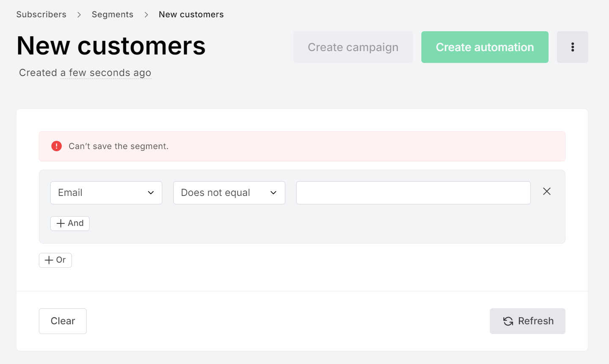Open the "Does not equal" operator dropdown

pos(229,193)
